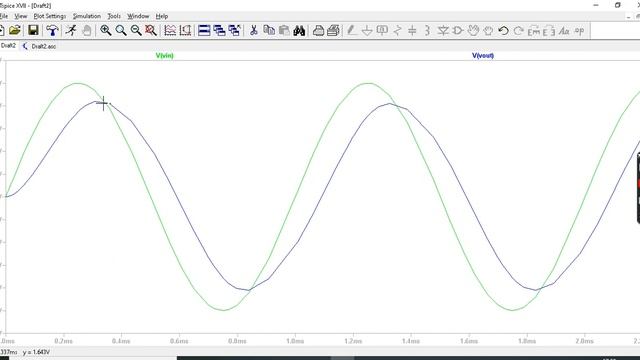
Task: Click the 1.6ms time axis label
Action: (x=469, y=341)
